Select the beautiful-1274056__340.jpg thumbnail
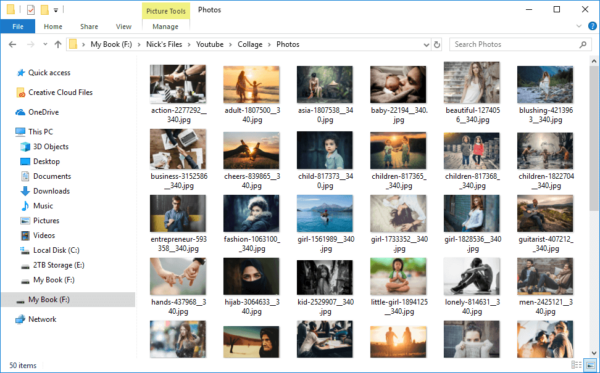 [x=471, y=83]
